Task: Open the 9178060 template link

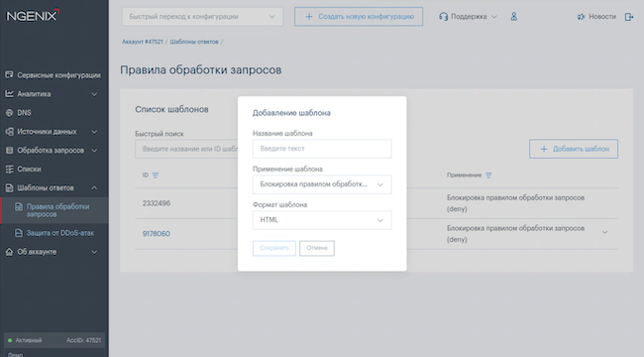Action: (157, 234)
